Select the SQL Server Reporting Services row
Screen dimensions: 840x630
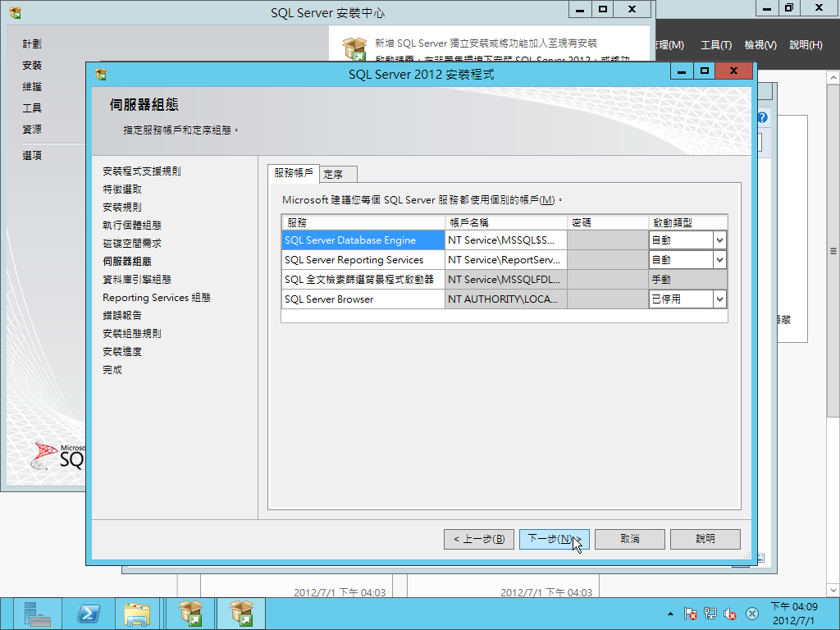coord(363,260)
